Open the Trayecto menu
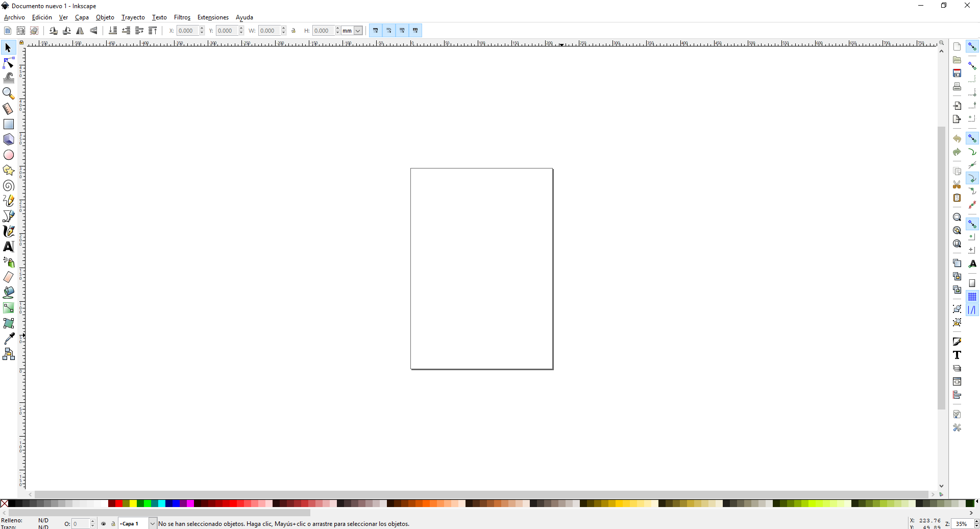The image size is (980, 529). point(133,17)
